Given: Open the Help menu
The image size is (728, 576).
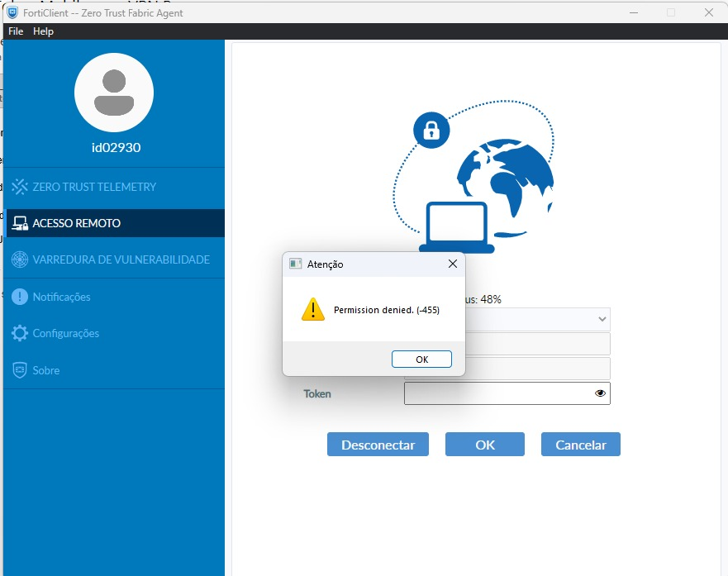Looking at the screenshot, I should [43, 31].
